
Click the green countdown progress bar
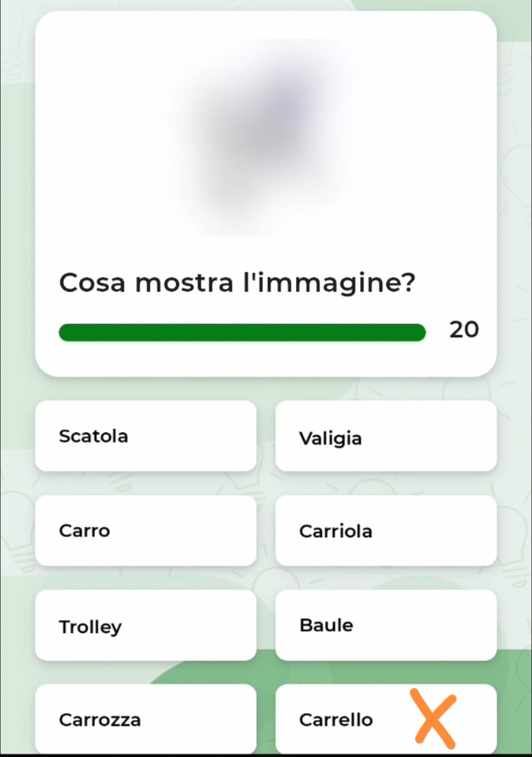[242, 332]
